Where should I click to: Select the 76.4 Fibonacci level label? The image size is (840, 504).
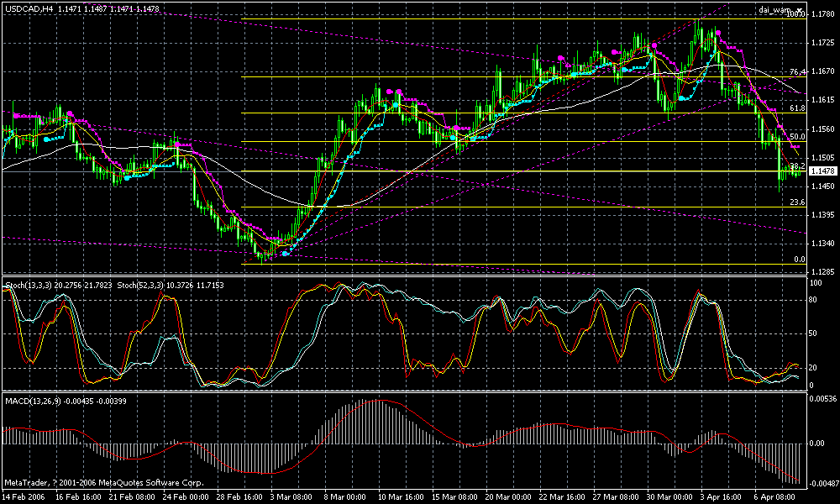(x=798, y=71)
